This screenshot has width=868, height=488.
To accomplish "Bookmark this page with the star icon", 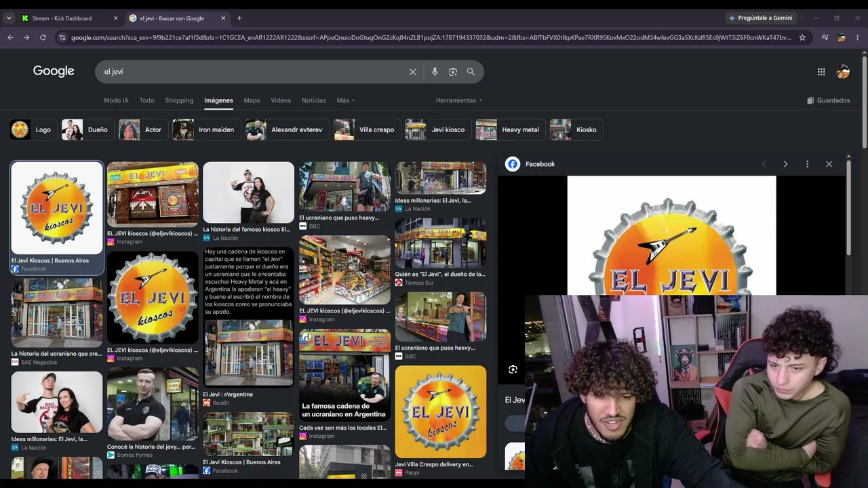I will [802, 37].
